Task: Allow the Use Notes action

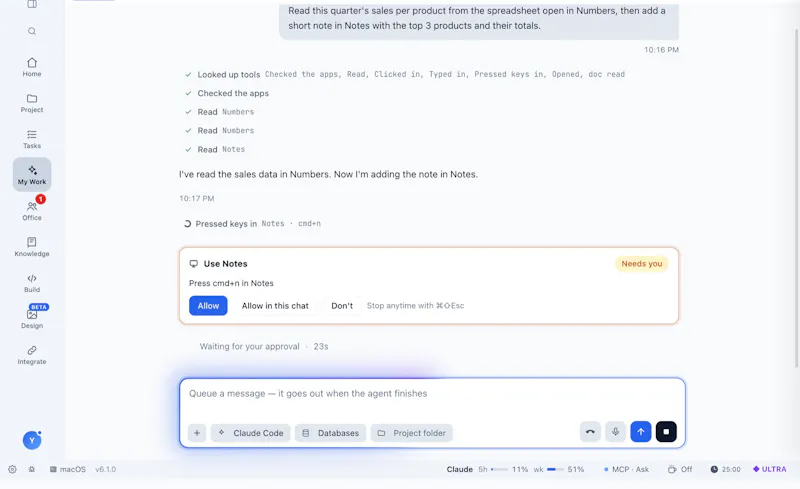Action: pos(208,306)
